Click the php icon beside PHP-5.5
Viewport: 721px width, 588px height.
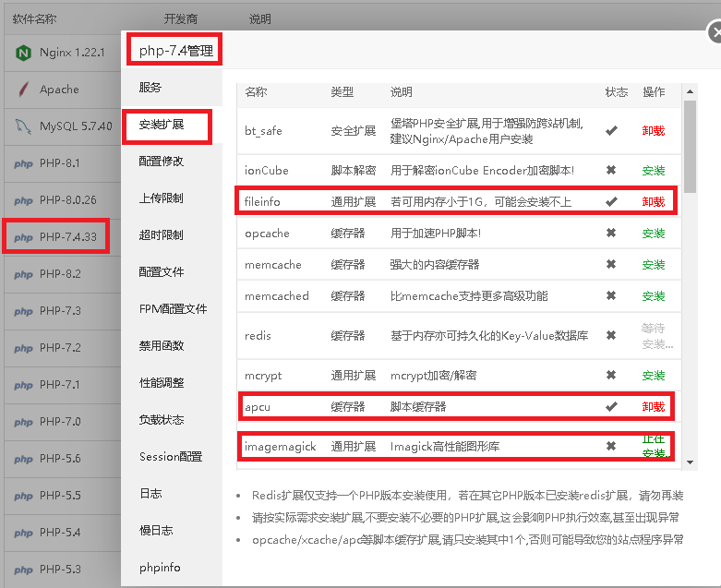[23, 496]
